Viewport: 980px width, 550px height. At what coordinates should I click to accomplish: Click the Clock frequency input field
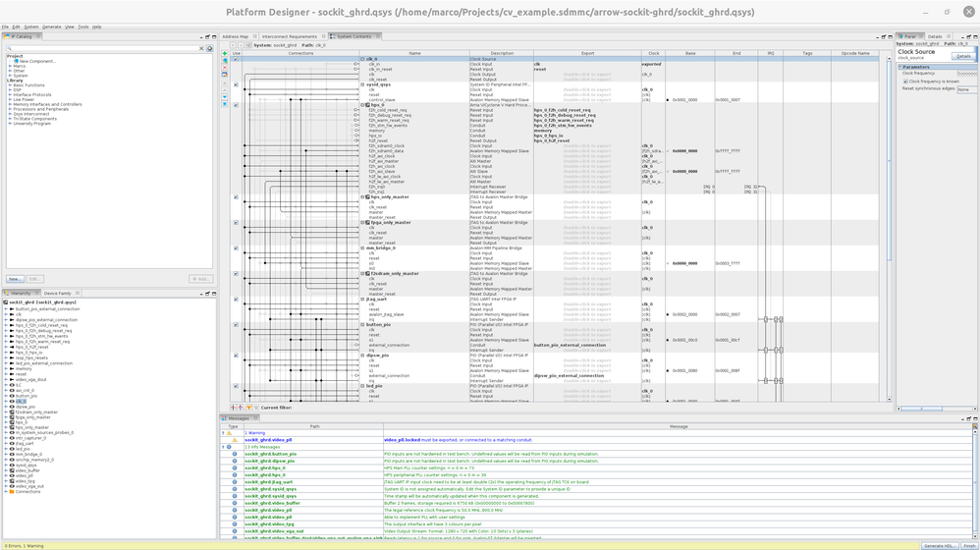tap(966, 74)
